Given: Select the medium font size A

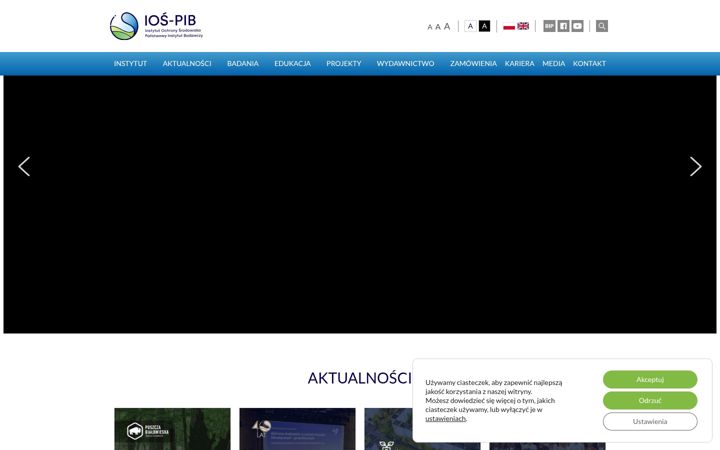Looking at the screenshot, I should point(438,27).
